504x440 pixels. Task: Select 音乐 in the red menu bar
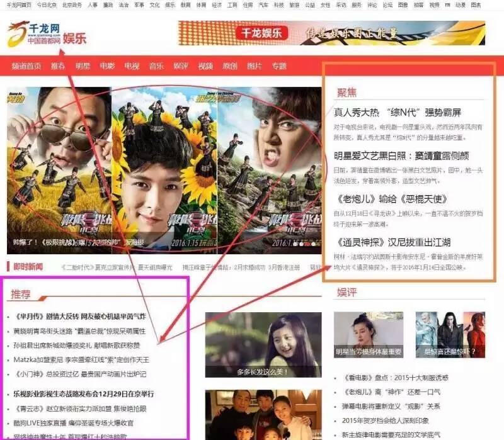click(156, 66)
